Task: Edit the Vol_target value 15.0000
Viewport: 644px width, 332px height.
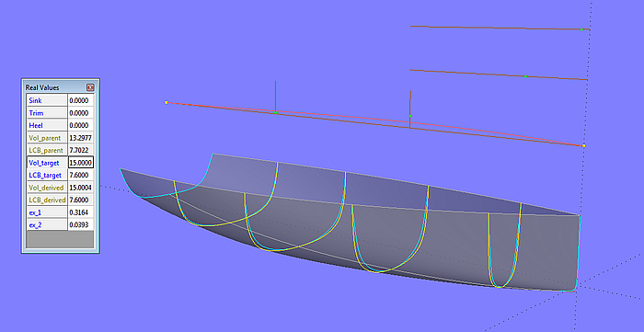Action: 81,163
